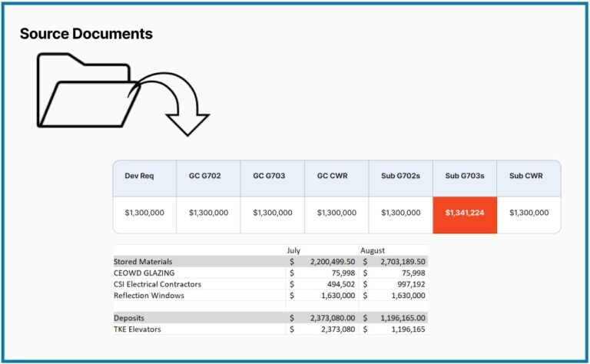
Task: Click the $1,300,000 value under Sub G702s
Action: (401, 213)
